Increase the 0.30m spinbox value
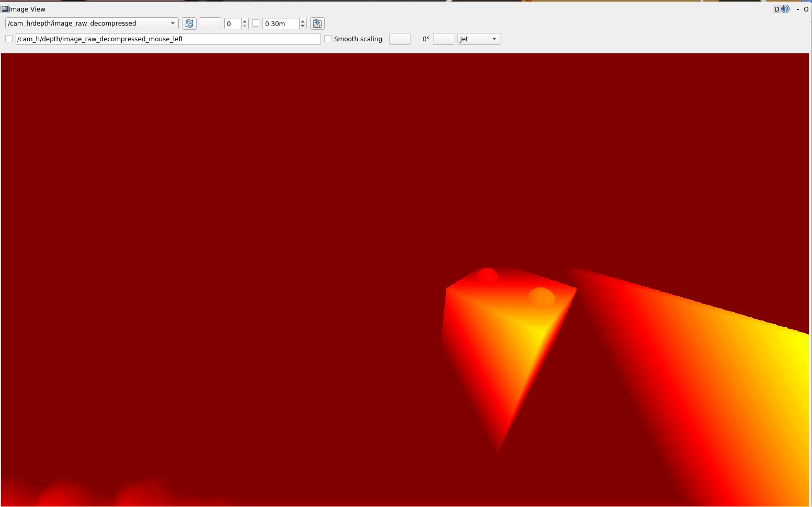Screen dimensions: 812x507 [x=303, y=21]
